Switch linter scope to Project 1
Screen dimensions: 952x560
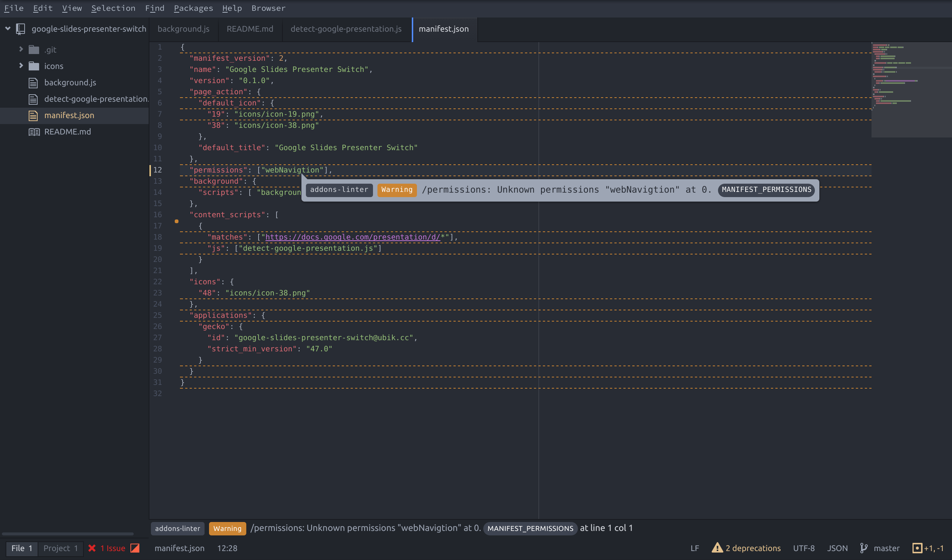(x=60, y=548)
